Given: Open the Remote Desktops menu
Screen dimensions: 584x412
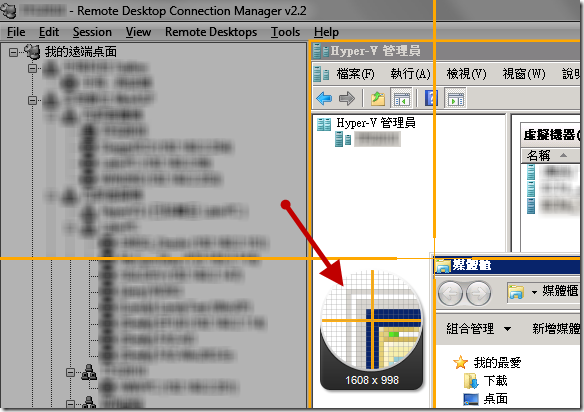Looking at the screenshot, I should click(211, 32).
